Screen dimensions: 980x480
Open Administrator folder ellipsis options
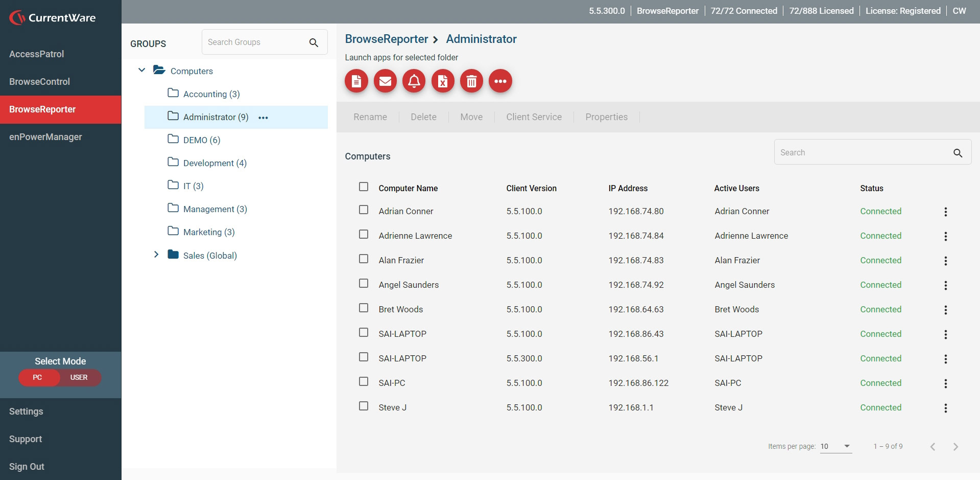click(x=263, y=118)
